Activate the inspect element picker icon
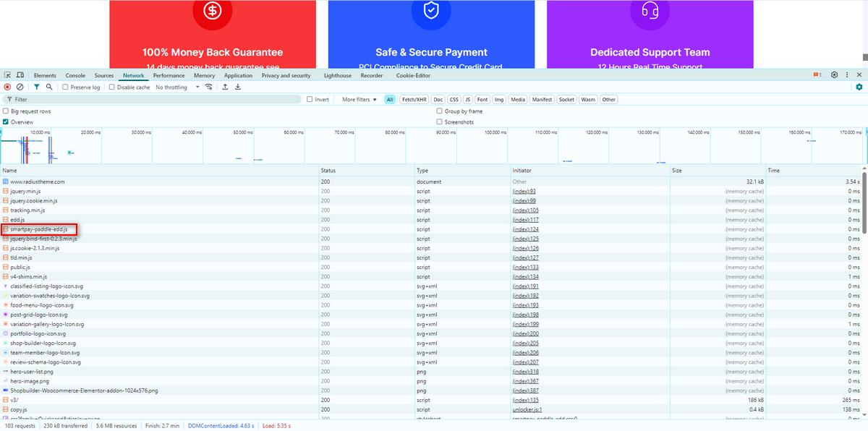This screenshot has width=868, height=431. [x=7, y=75]
